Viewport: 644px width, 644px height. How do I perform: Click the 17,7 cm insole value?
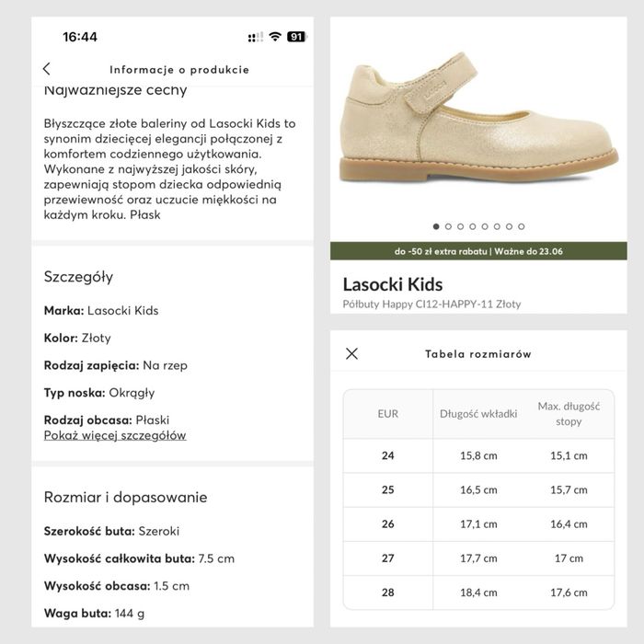point(478,558)
